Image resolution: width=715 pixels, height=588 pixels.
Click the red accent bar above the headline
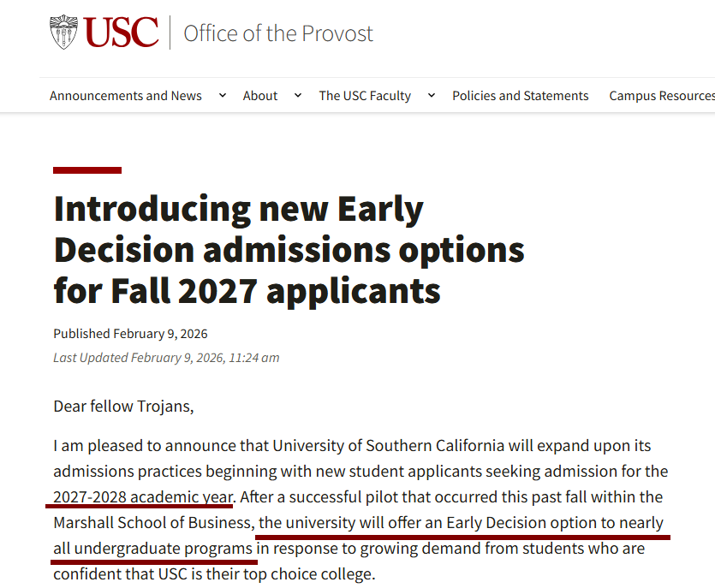tap(87, 170)
